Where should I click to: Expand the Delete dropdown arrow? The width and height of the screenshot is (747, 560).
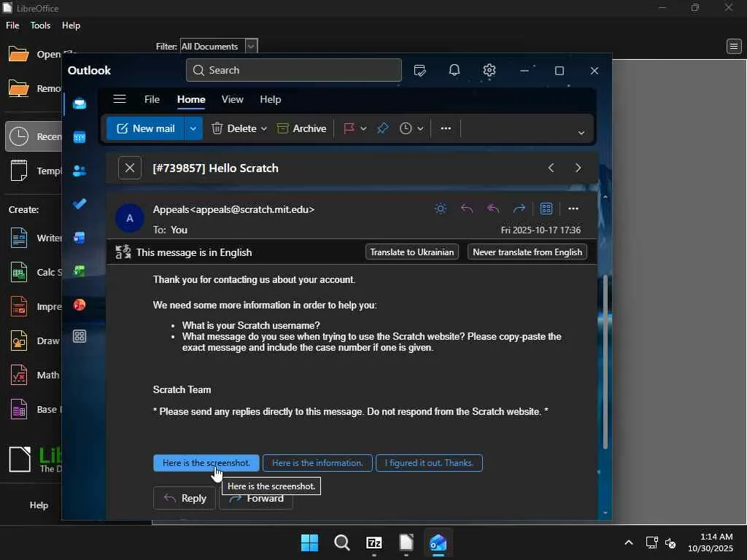tap(264, 128)
